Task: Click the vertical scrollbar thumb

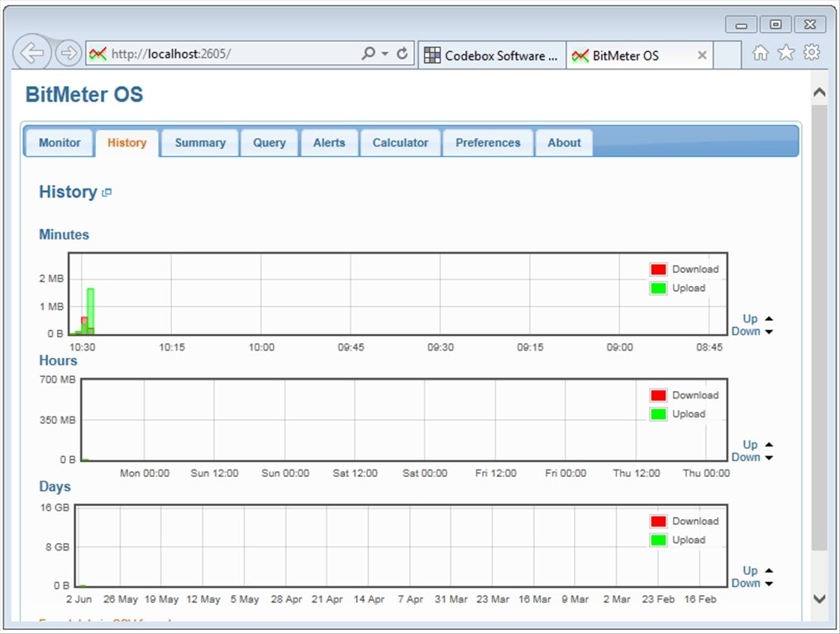Action: point(819,327)
